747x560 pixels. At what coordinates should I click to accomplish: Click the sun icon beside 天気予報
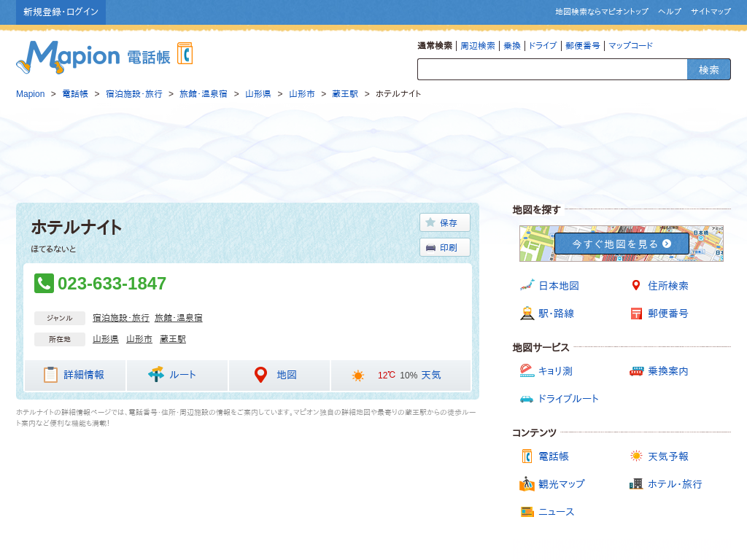click(x=636, y=456)
